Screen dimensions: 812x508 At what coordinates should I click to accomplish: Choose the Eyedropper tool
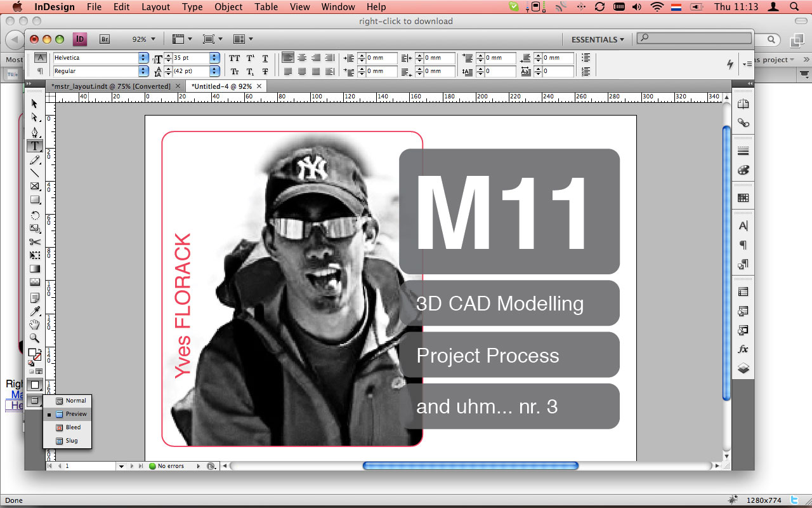tap(35, 311)
